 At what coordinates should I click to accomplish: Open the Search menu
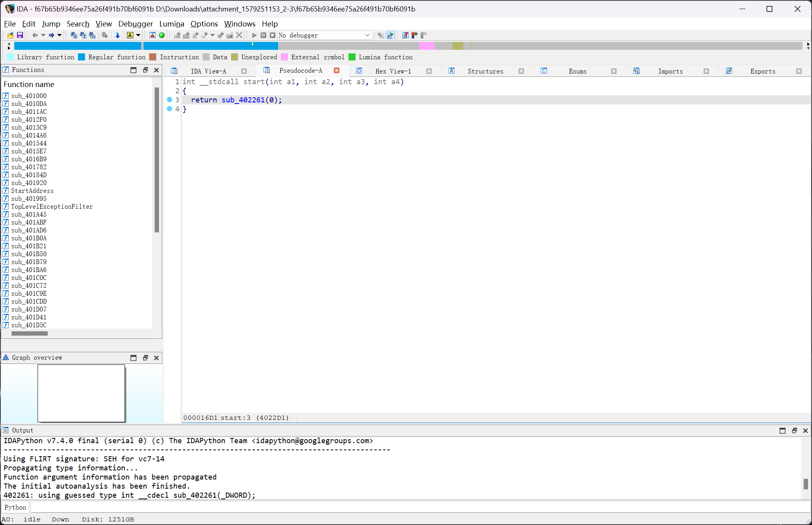pyautogui.click(x=78, y=24)
